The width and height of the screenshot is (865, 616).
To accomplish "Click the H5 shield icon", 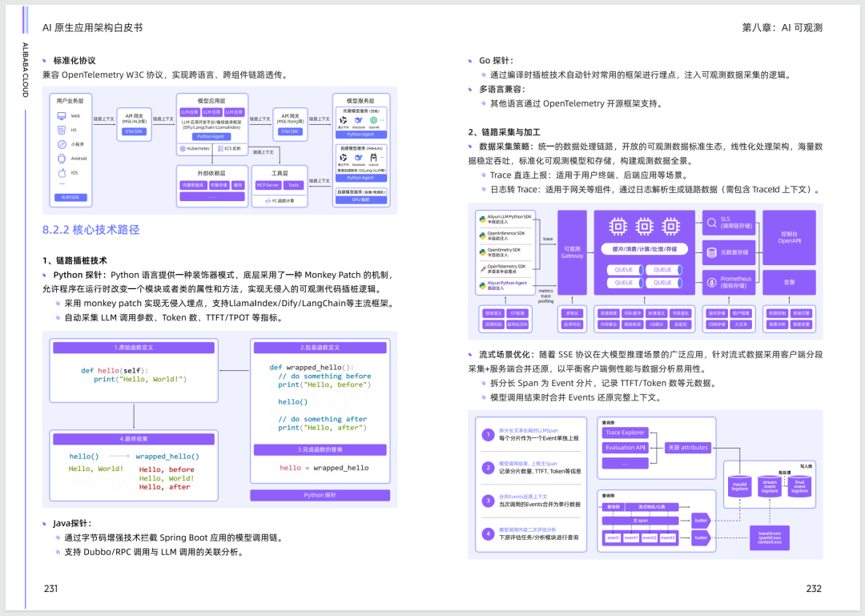I will (x=62, y=131).
